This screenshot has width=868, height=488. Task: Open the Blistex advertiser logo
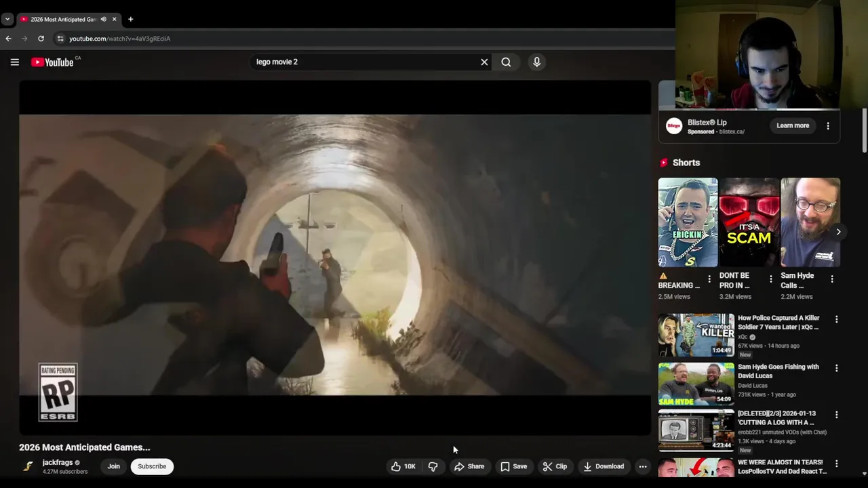[674, 126]
